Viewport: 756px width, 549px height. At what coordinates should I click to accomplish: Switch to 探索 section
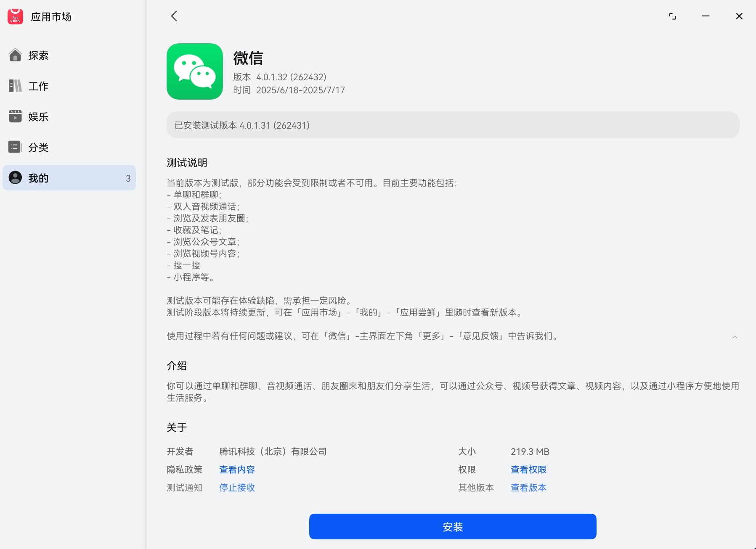38,55
